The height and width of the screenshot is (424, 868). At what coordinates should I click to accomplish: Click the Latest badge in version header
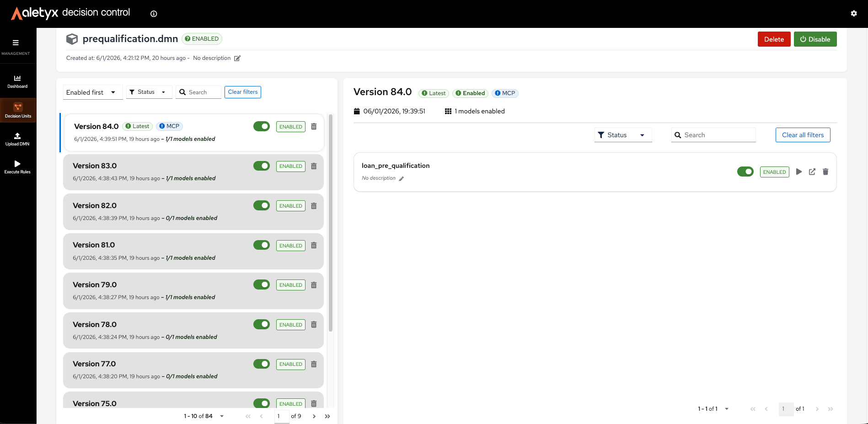click(434, 93)
